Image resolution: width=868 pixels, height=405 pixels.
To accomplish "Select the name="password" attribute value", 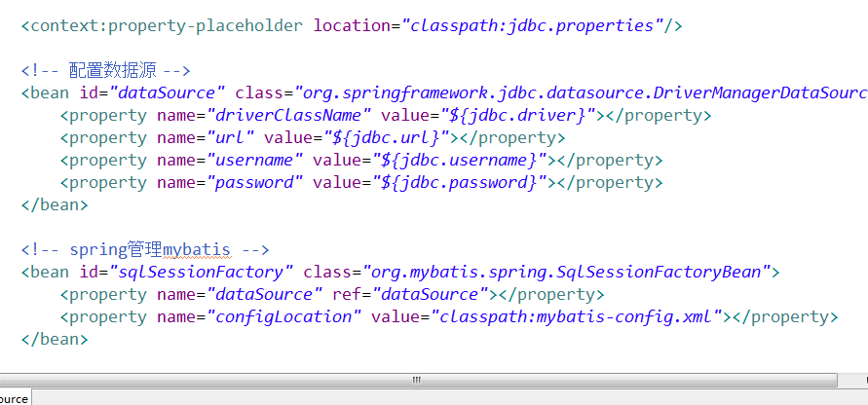I will pyautogui.click(x=254, y=183).
